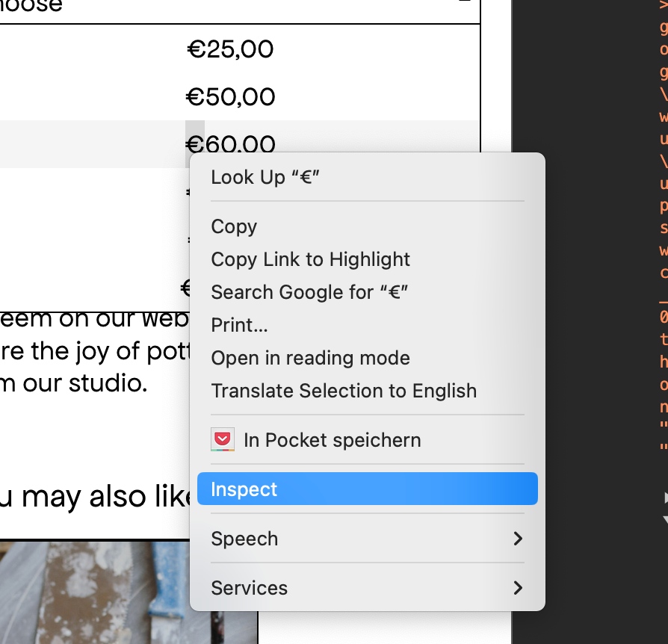Image resolution: width=668 pixels, height=644 pixels.
Task: Select the €25,00 option
Action: (x=230, y=49)
